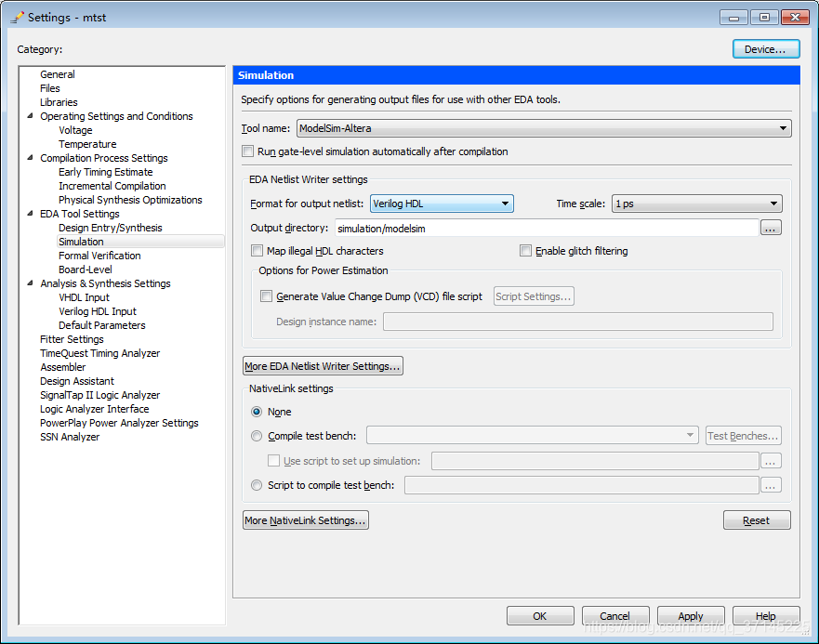The width and height of the screenshot is (819, 644).
Task: Click the Script to compile test bench field
Action: (x=581, y=485)
